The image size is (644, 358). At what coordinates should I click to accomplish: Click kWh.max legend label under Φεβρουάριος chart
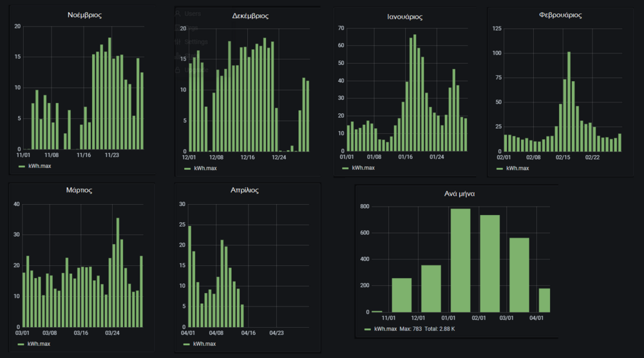pyautogui.click(x=517, y=168)
